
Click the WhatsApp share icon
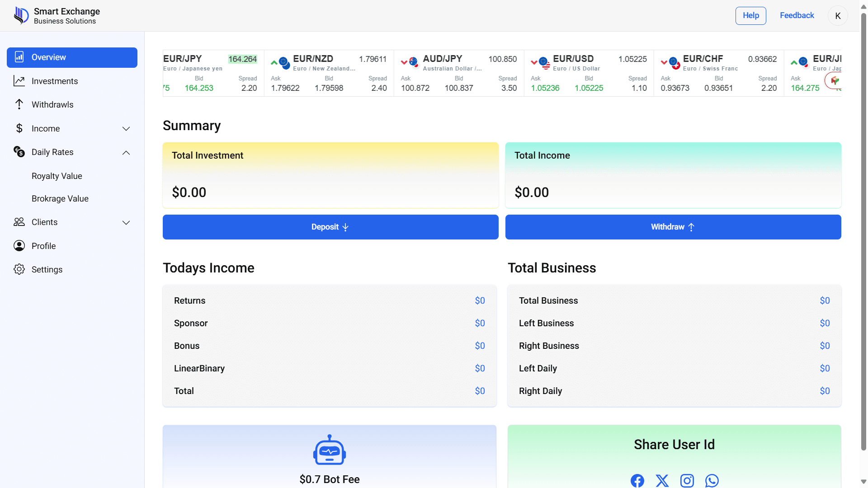[712, 480]
